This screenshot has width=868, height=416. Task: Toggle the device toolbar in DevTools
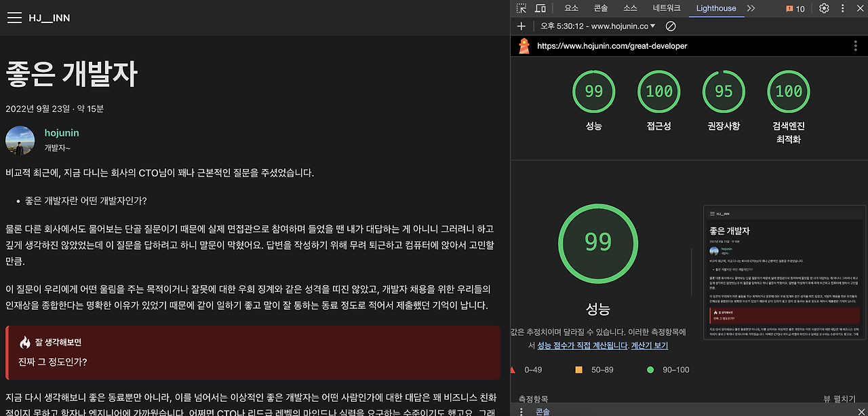(x=540, y=8)
